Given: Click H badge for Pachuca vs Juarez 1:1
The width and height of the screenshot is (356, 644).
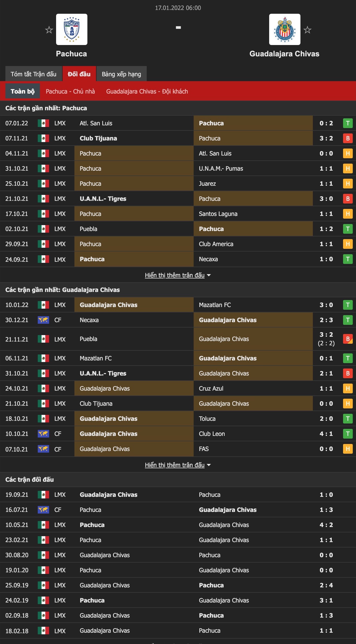Looking at the screenshot, I should pyautogui.click(x=348, y=184).
